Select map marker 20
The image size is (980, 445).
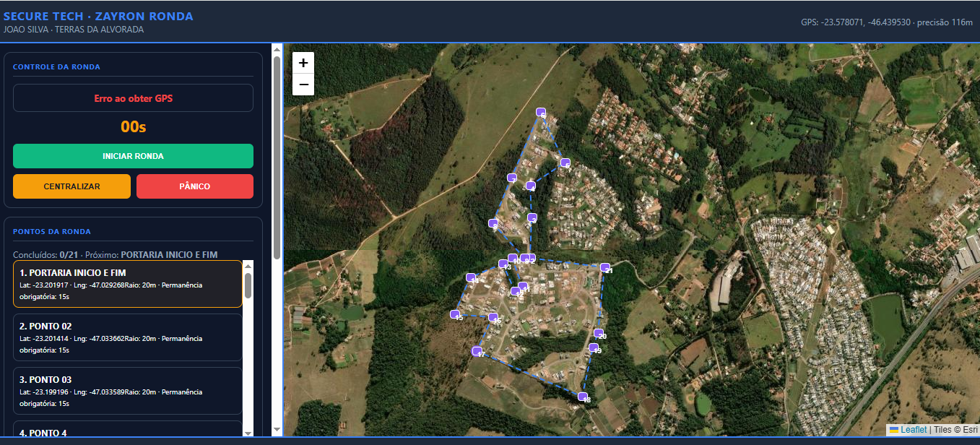coord(599,334)
